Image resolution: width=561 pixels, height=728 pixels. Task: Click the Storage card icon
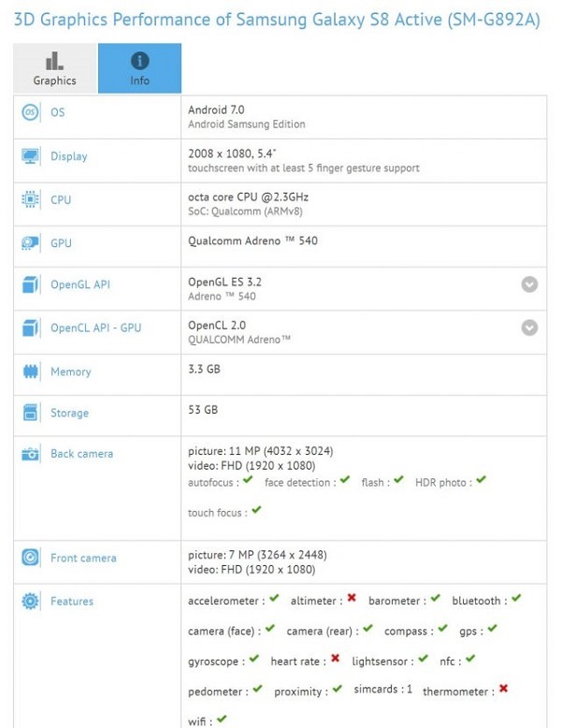pos(31,413)
